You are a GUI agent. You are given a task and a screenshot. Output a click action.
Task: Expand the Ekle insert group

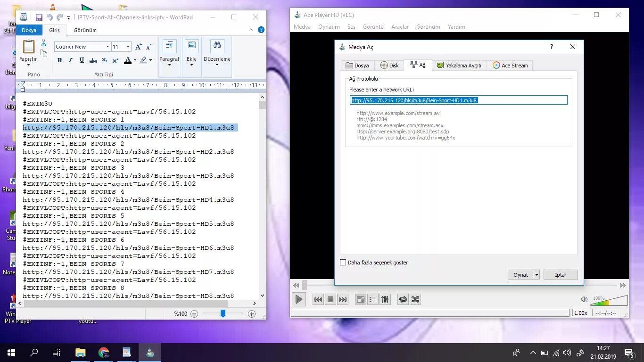click(x=191, y=57)
